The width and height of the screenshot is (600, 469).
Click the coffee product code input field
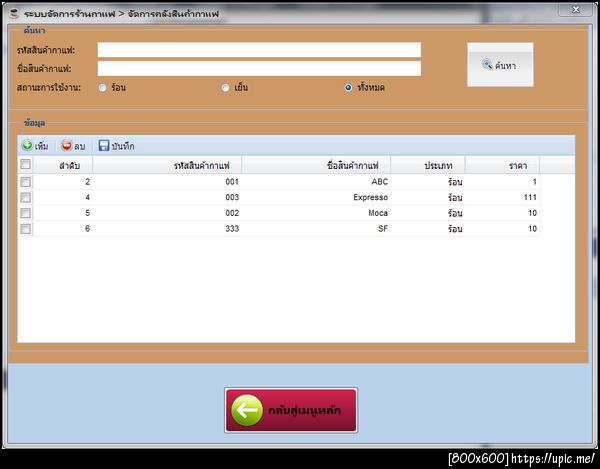(x=259, y=50)
